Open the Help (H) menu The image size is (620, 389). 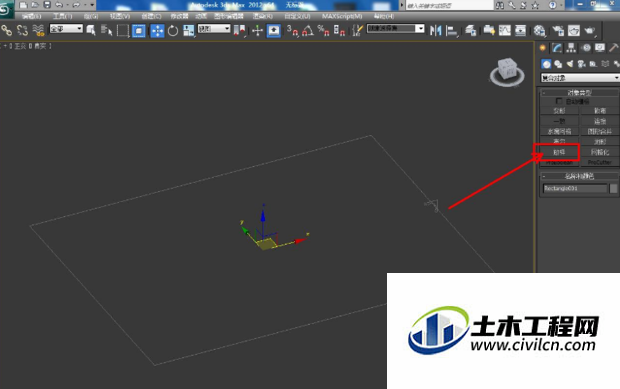click(x=384, y=16)
